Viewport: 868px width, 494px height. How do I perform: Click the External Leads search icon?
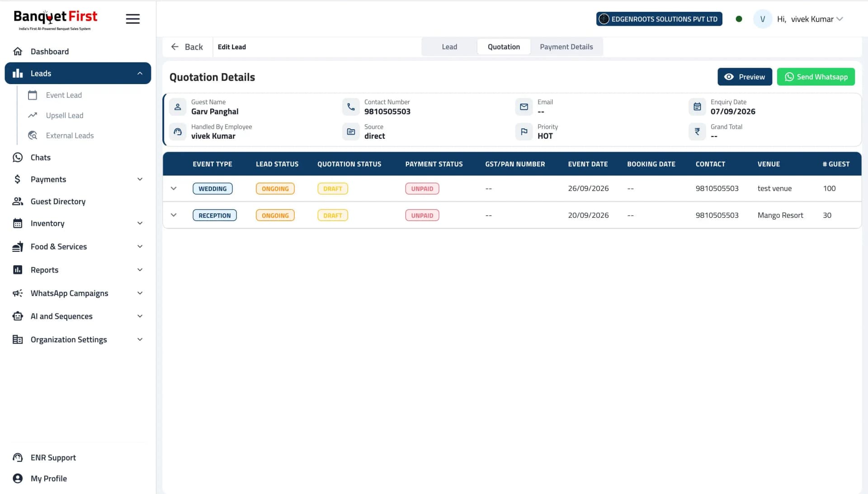[x=33, y=136]
